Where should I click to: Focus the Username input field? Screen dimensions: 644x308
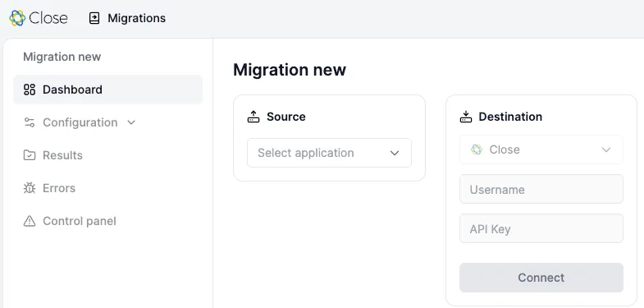[x=541, y=189]
